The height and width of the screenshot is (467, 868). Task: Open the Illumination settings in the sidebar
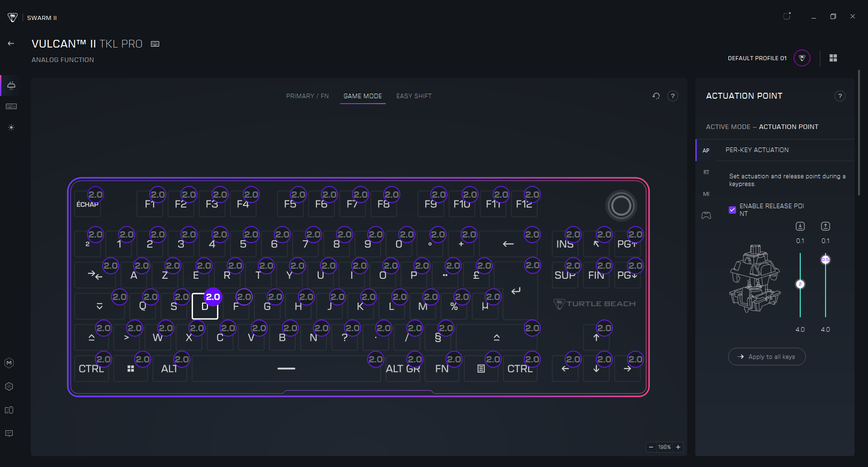pos(11,127)
